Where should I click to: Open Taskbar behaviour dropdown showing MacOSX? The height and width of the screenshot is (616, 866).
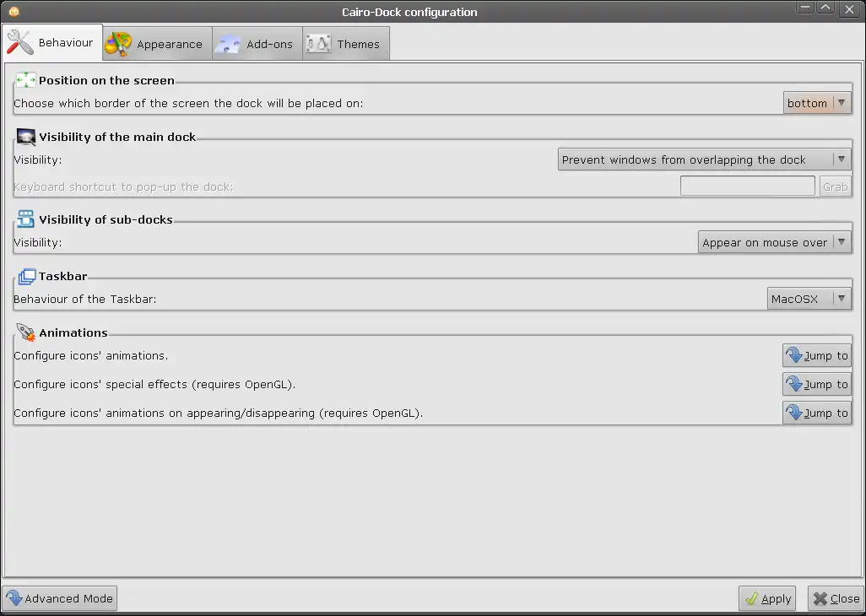[809, 299]
